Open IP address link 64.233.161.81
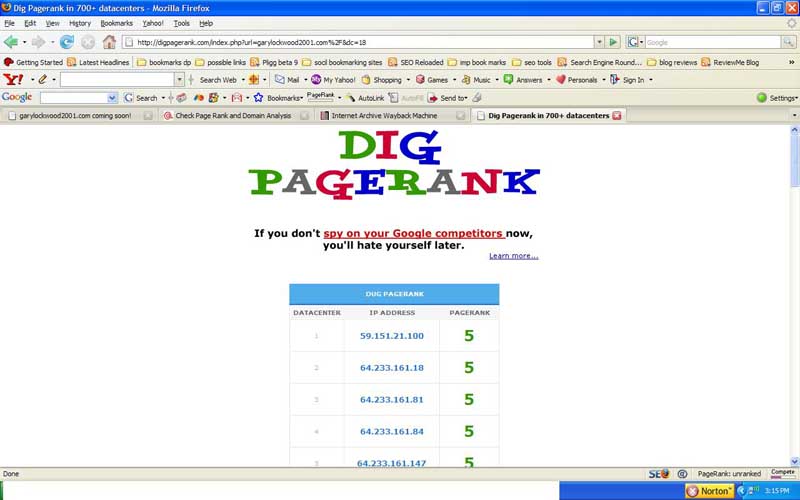This screenshot has height=500, width=800. click(x=392, y=399)
